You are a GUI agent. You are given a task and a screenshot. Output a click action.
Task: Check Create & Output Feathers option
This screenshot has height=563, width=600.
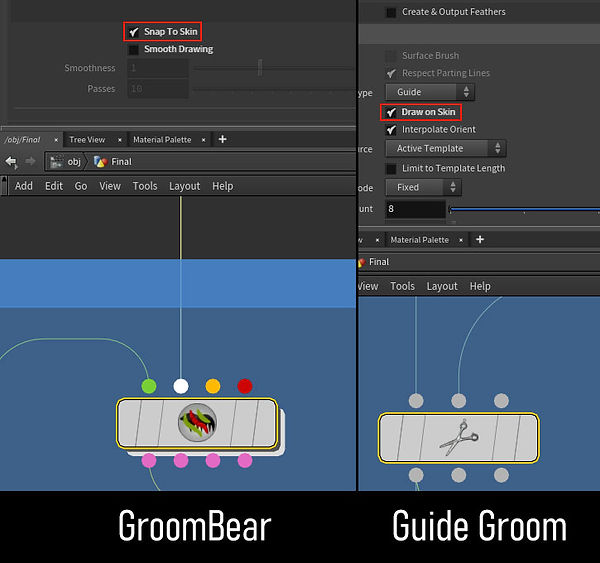[x=391, y=12]
